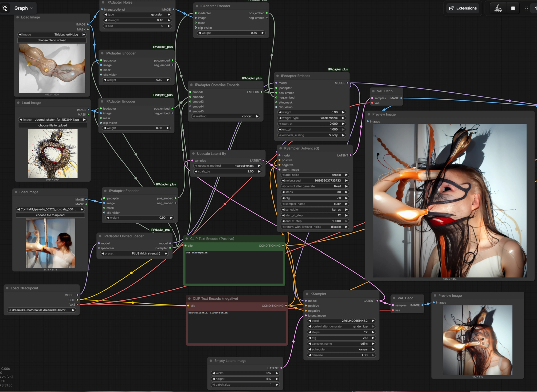The width and height of the screenshot is (537, 392).
Task: Click right arrow next to ThieLuther04.jpg
Action: point(84,34)
